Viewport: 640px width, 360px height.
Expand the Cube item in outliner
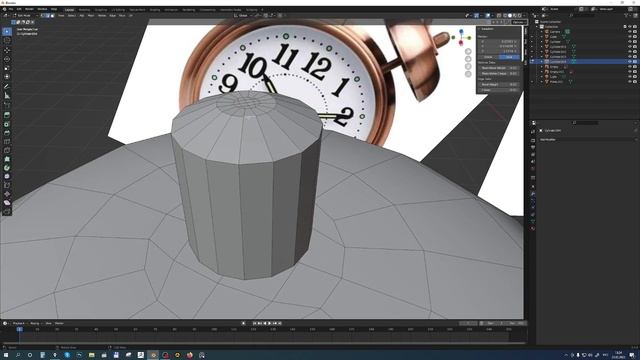(542, 37)
